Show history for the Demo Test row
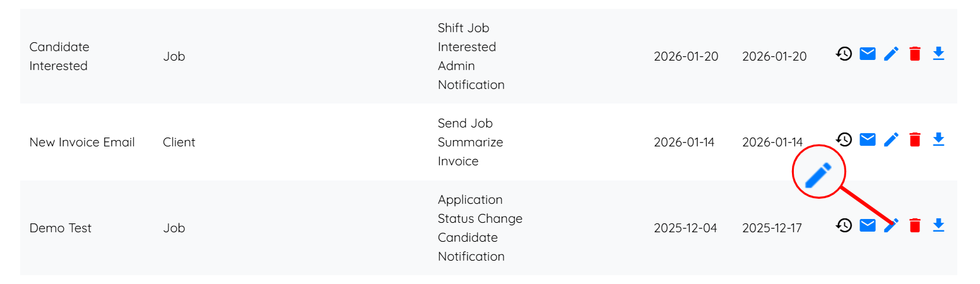980x284 pixels. point(844,225)
